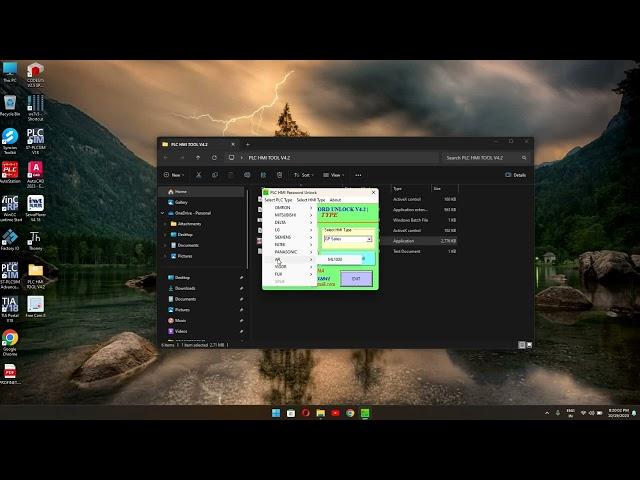Click the search magnifier icon in Explorer
The image size is (640, 480).
pos(524,158)
